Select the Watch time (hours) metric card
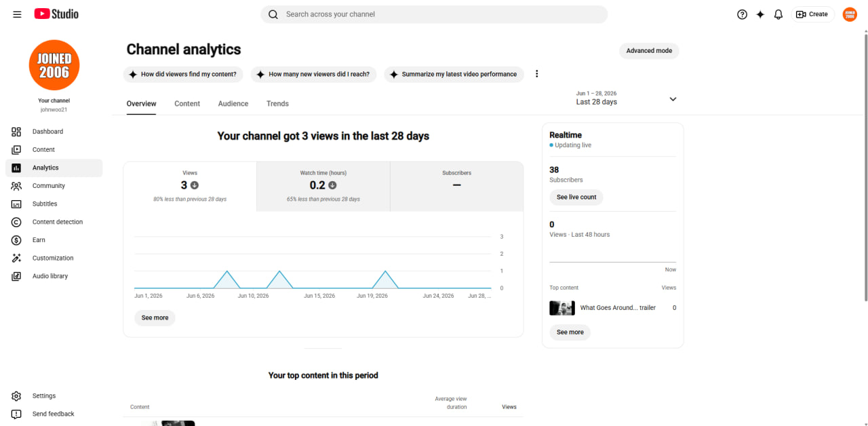This screenshot has height=426, width=868. (323, 187)
